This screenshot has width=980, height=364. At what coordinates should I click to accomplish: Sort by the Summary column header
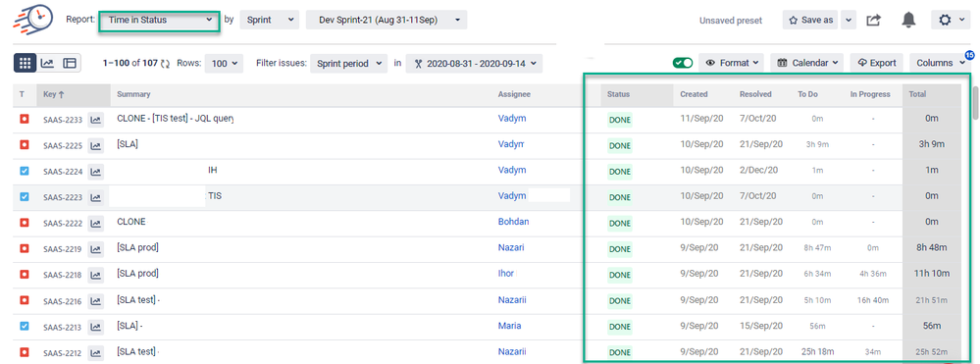pos(133,94)
